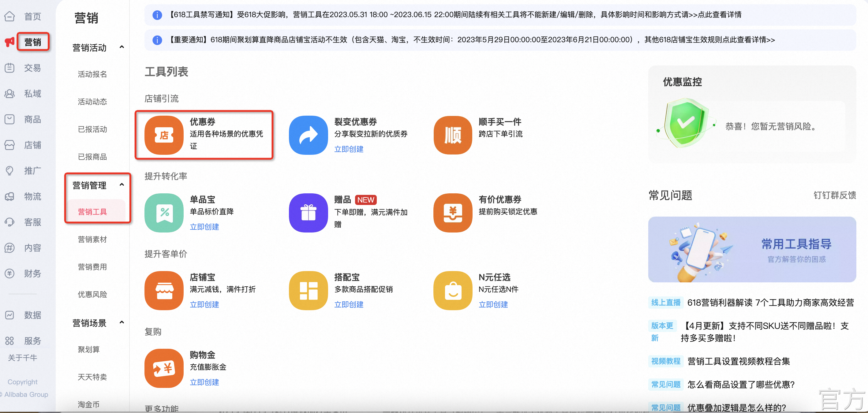Image resolution: width=868 pixels, height=413 pixels.
Task: Click 立即创建 under 裂变优惠券
Action: click(x=349, y=149)
